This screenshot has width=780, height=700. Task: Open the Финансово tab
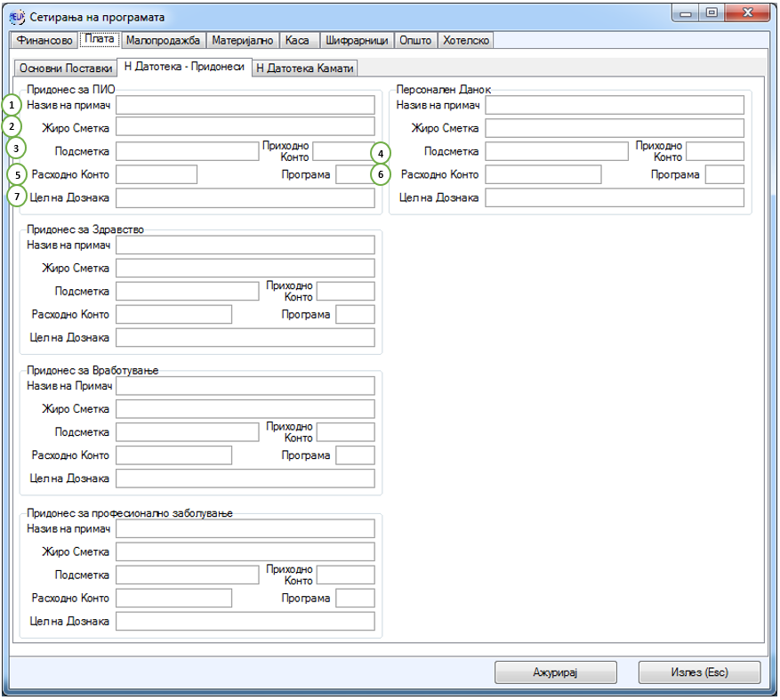pyautogui.click(x=44, y=40)
